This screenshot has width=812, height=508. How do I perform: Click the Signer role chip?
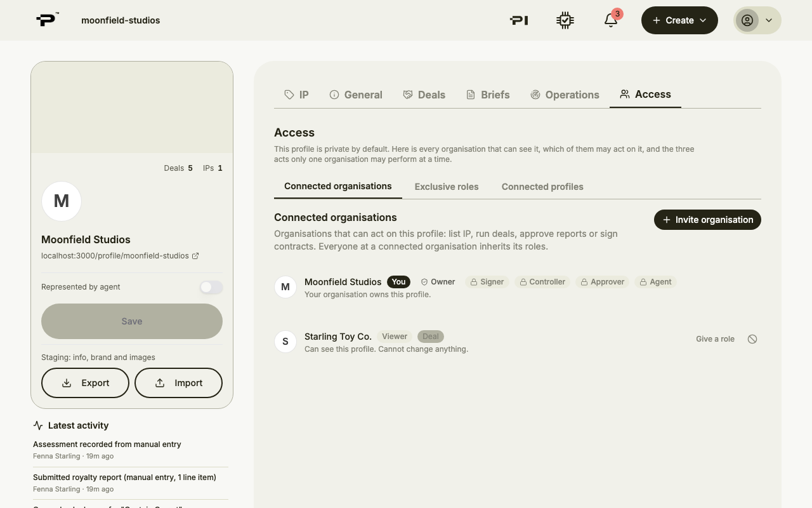[x=487, y=282]
